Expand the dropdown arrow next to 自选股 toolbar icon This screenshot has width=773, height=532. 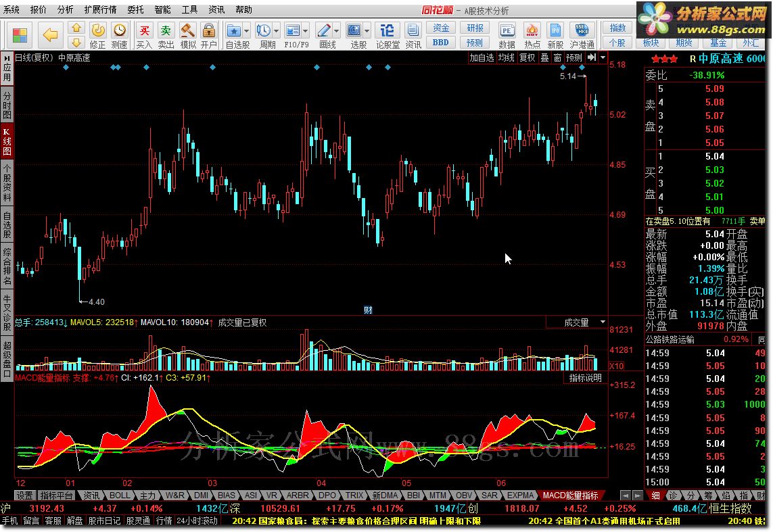pos(246,30)
